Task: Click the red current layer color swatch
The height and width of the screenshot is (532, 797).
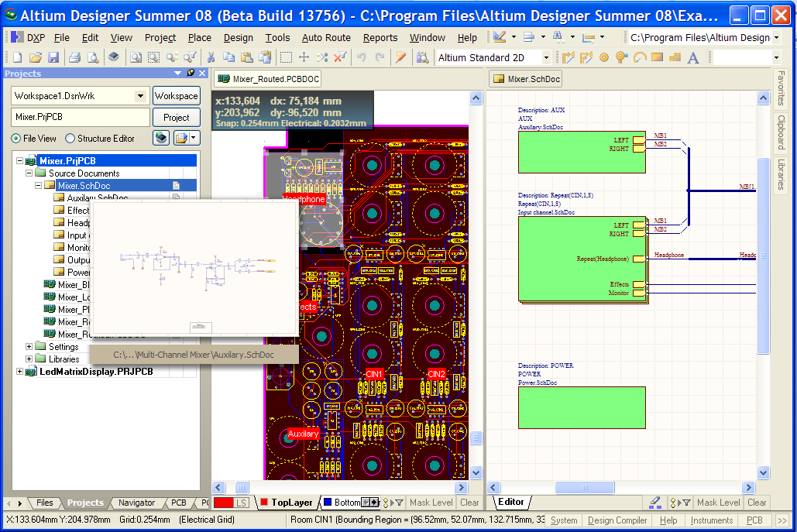Action: [x=224, y=503]
